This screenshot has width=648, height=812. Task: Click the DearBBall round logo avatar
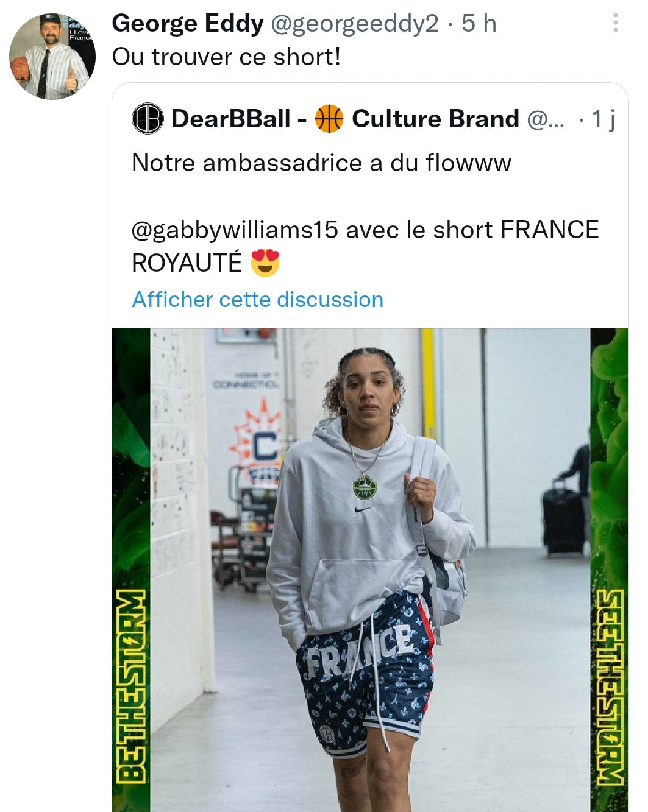(148, 119)
